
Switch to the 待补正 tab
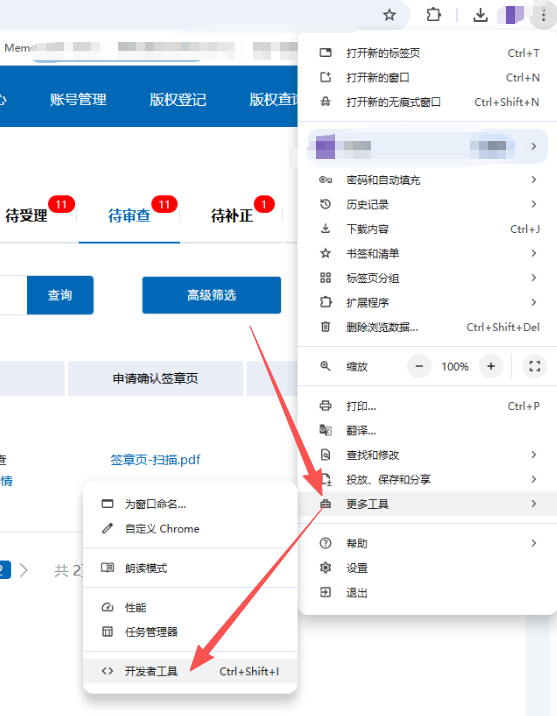[x=232, y=216]
